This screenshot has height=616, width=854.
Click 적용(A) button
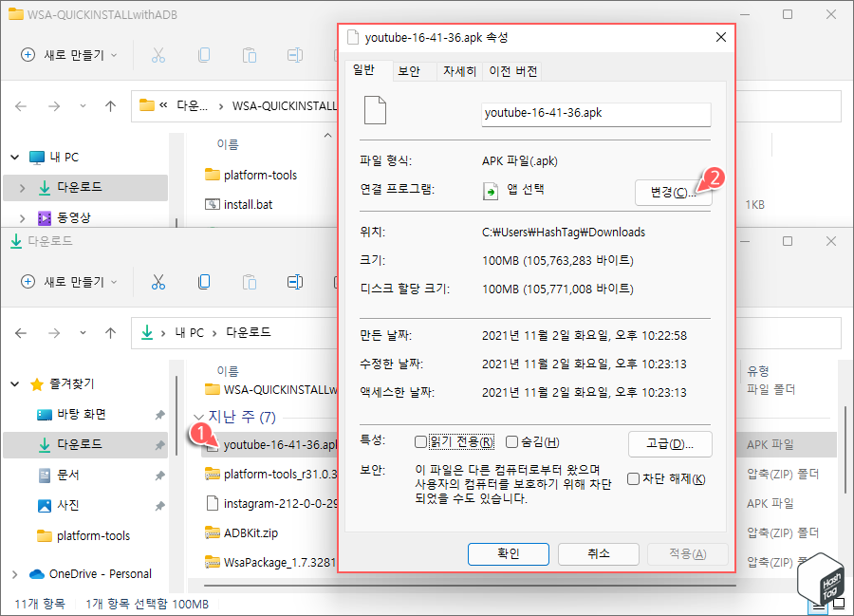click(x=687, y=554)
